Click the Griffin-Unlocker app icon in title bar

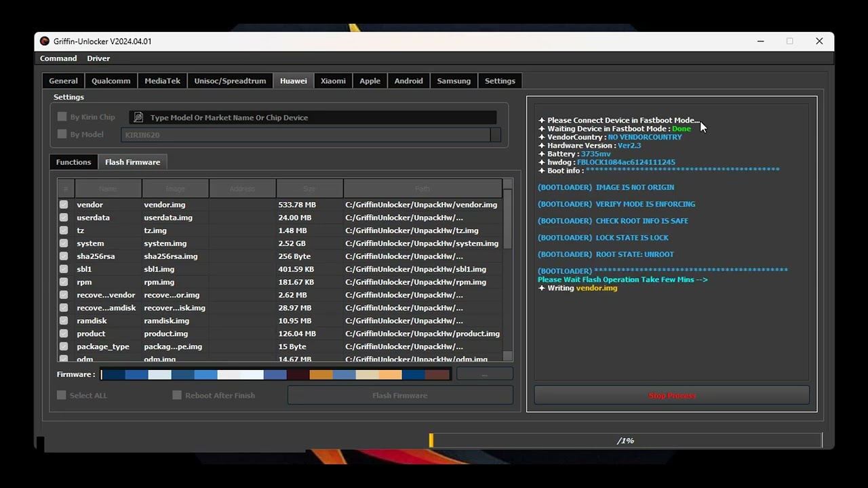point(45,41)
